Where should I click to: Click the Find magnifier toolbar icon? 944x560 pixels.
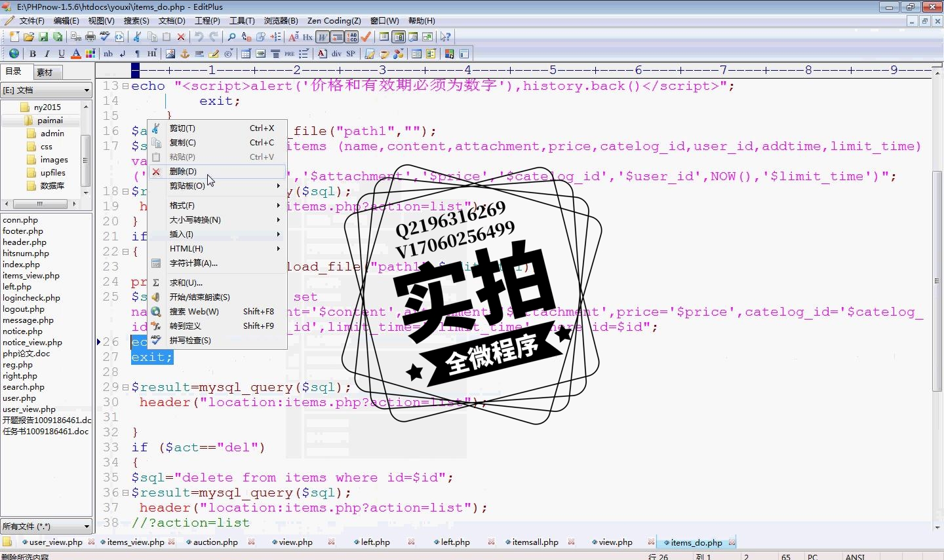pos(231,37)
